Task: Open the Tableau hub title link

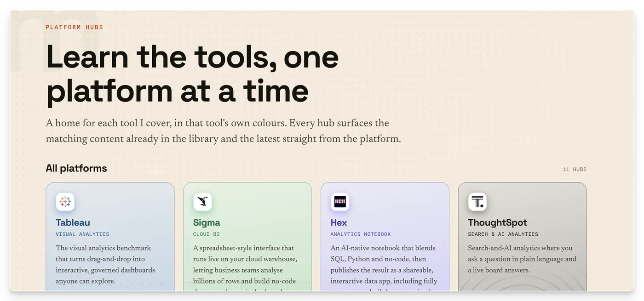Action: point(73,222)
